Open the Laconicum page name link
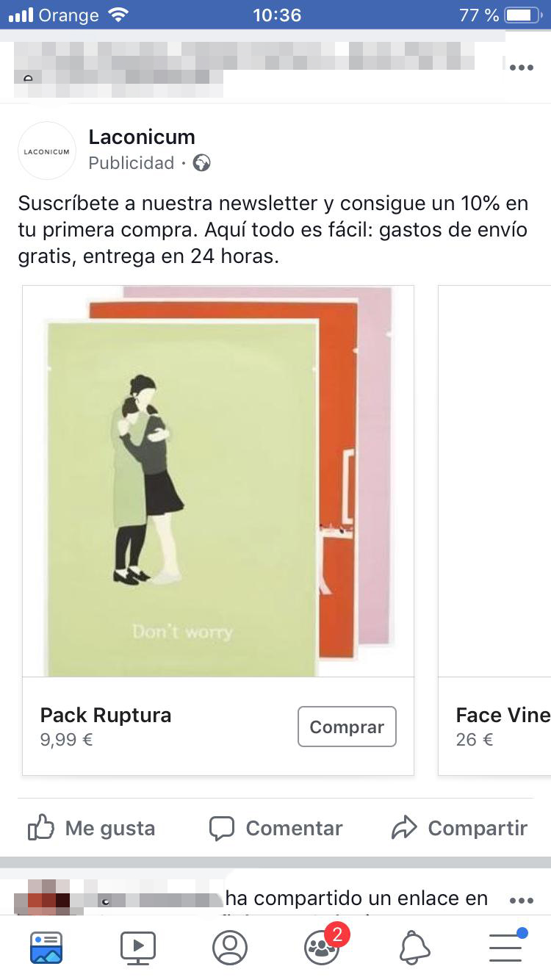The image size is (551, 980). click(x=142, y=137)
